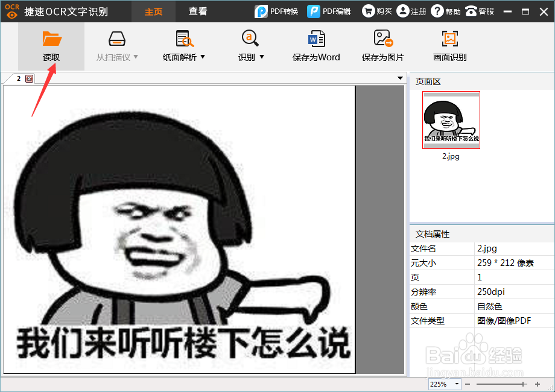
Task: Open the 识别 dropdown options
Action: coord(263,58)
